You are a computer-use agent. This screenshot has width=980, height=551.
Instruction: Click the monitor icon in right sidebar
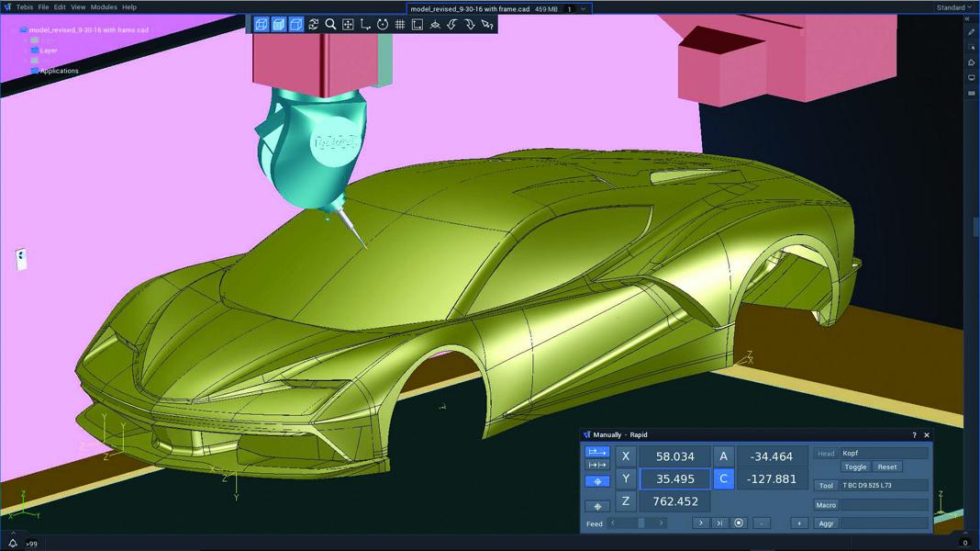(x=971, y=77)
